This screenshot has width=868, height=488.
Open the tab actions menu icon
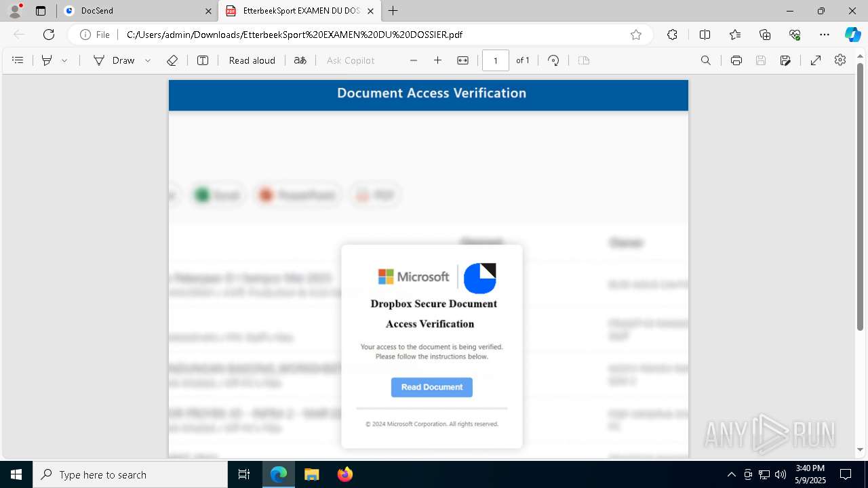(41, 11)
